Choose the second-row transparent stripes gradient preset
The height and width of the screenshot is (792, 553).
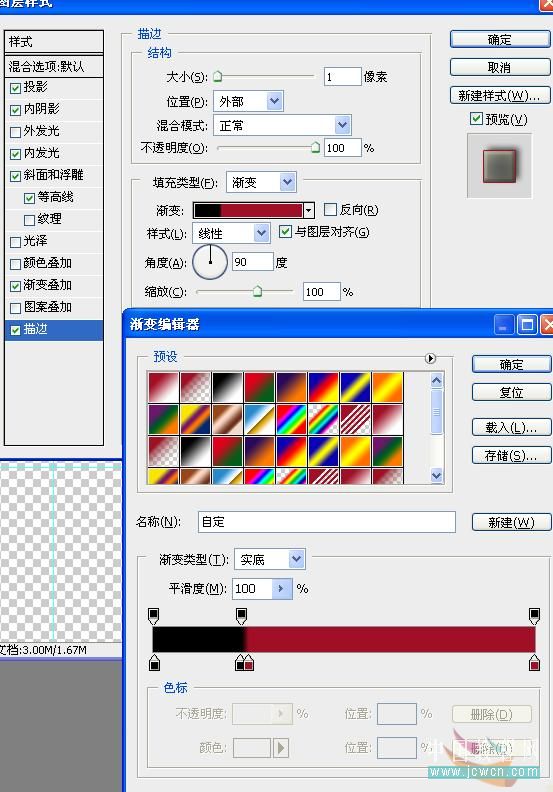pyautogui.click(x=356, y=419)
